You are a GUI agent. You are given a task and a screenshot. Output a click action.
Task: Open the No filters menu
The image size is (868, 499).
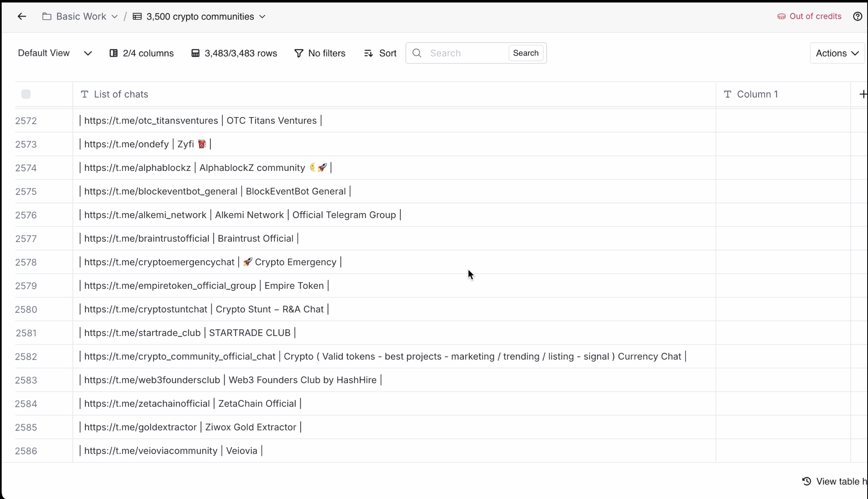[320, 53]
